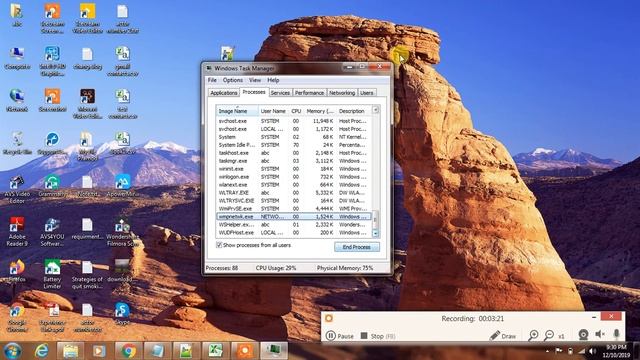Toggle Show processes from all users checkbox
The height and width of the screenshot is (360, 640).
click(219, 245)
